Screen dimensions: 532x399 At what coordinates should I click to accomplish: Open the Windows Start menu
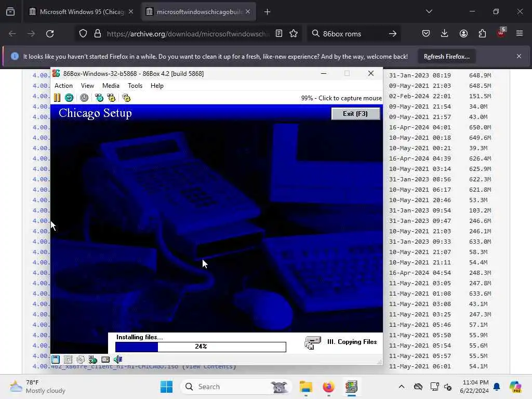166,387
